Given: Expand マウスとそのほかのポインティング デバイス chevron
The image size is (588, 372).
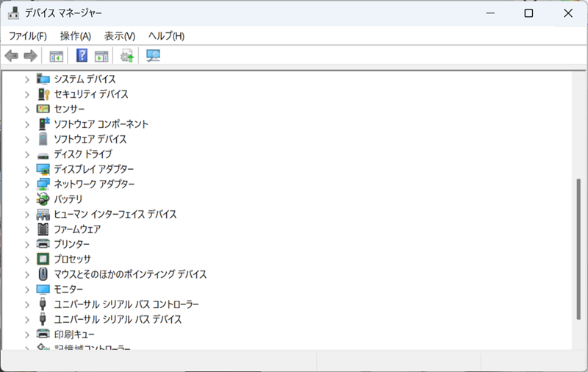Looking at the screenshot, I should coord(27,274).
